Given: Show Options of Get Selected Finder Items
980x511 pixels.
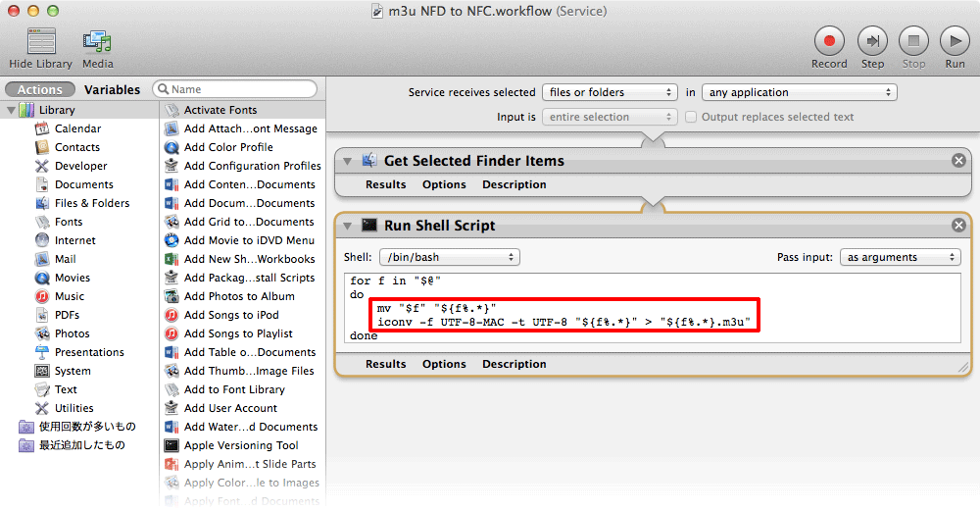Looking at the screenshot, I should (444, 184).
